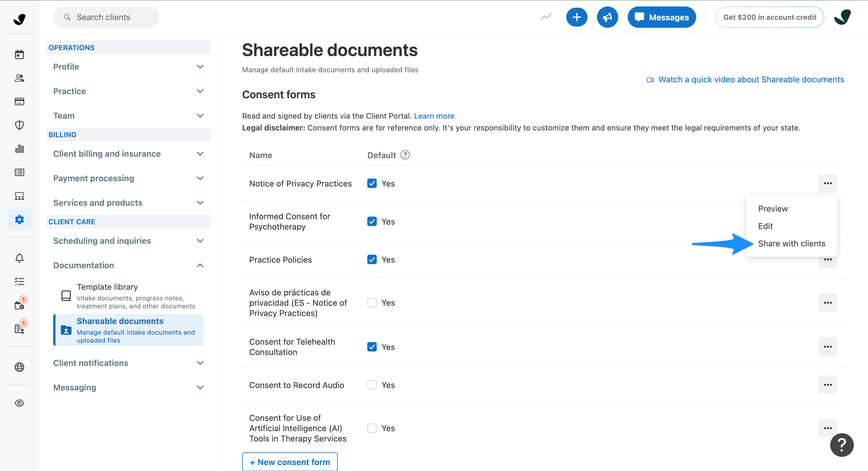Open the billing card icon in sidebar
The image size is (868, 471).
pos(19,102)
